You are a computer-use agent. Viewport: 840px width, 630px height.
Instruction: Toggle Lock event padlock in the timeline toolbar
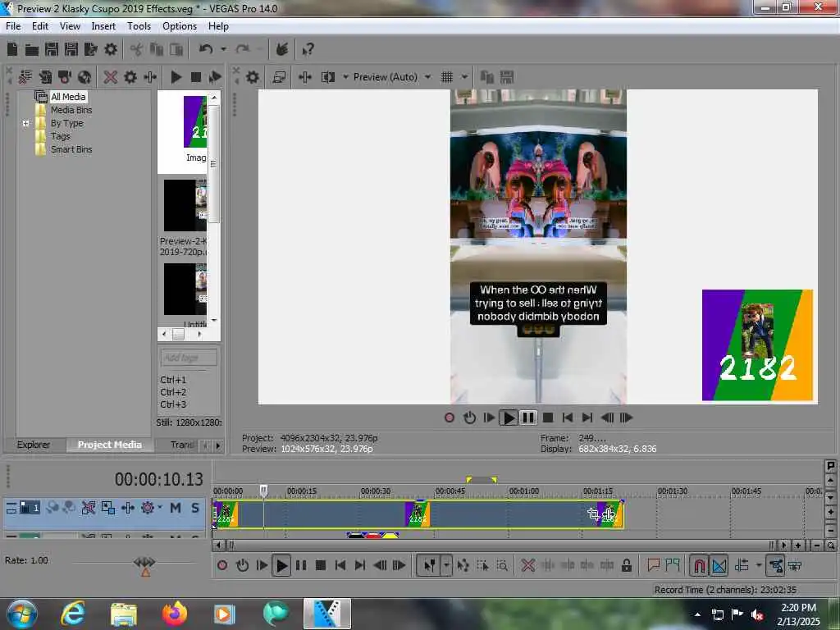pos(626,565)
